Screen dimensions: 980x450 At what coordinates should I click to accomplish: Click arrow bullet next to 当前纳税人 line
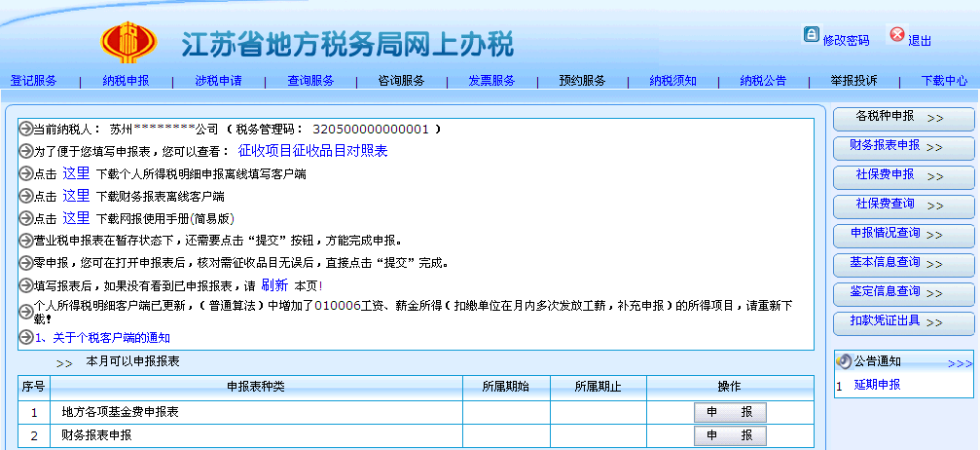pos(25,129)
